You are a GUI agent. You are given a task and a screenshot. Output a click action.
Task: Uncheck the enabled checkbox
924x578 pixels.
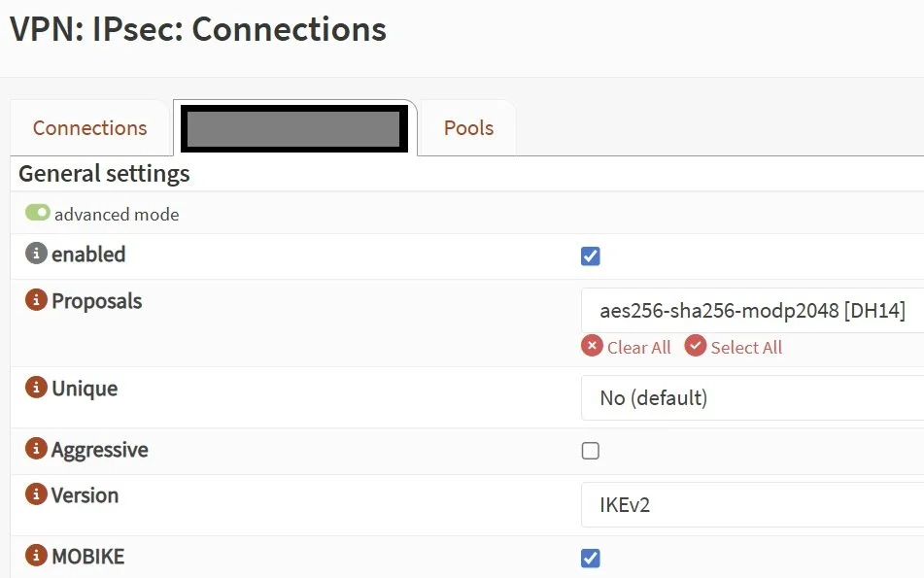pos(591,256)
